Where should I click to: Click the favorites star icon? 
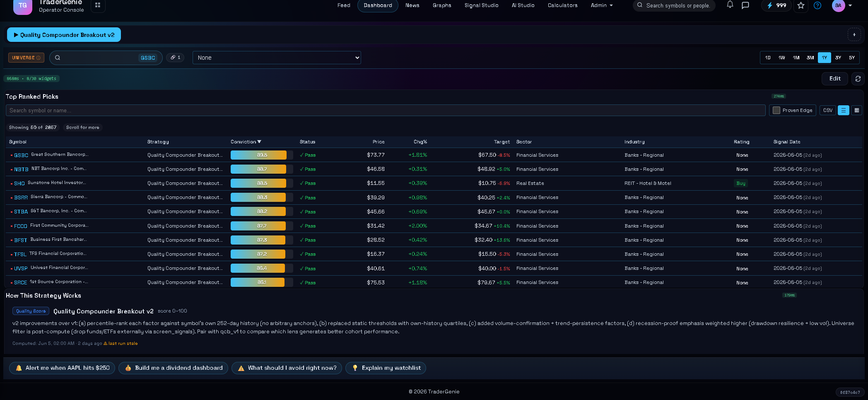pyautogui.click(x=801, y=5)
